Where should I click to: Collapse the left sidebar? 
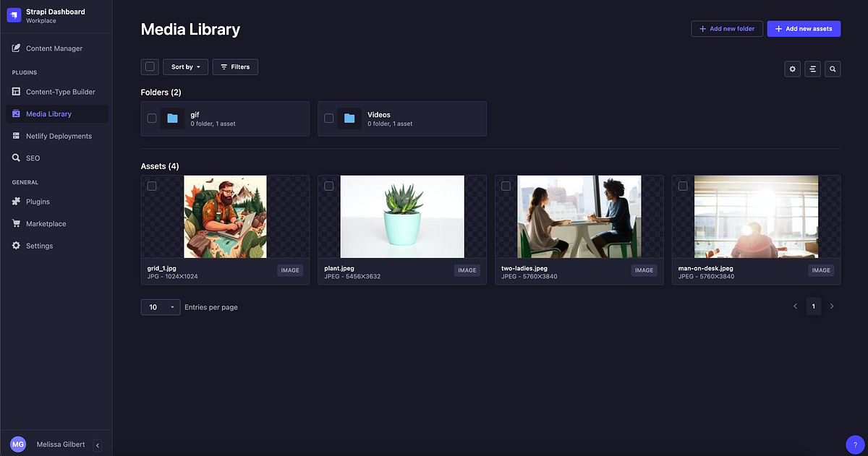click(98, 445)
